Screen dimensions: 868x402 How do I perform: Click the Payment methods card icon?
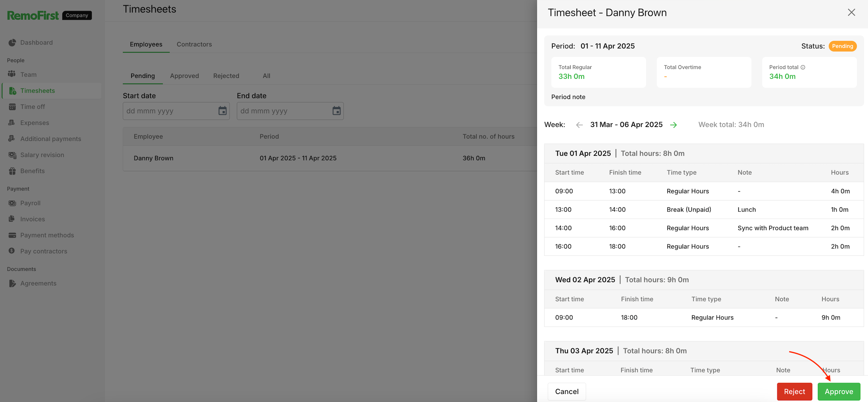(12, 235)
